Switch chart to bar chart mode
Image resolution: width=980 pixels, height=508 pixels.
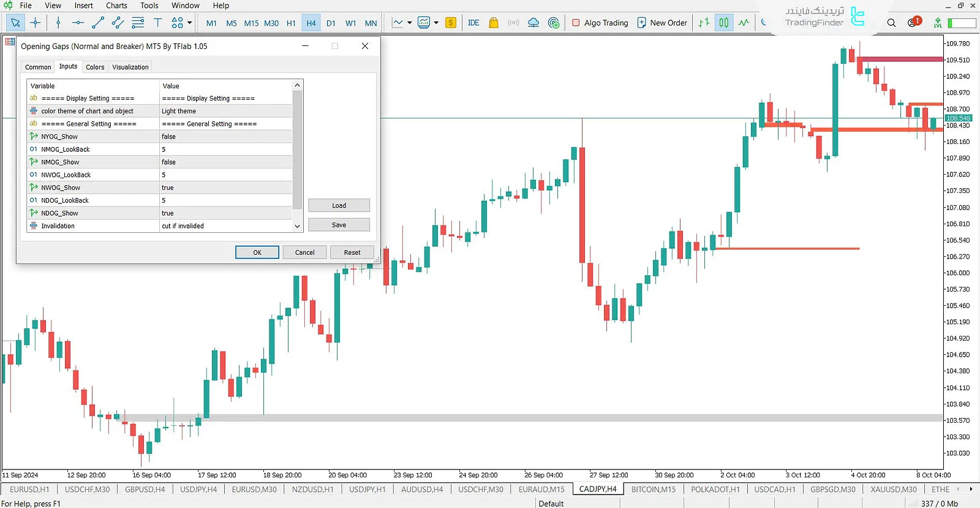point(704,23)
